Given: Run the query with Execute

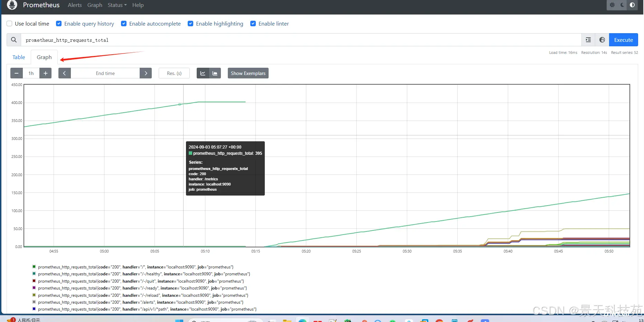Looking at the screenshot, I should pos(624,40).
